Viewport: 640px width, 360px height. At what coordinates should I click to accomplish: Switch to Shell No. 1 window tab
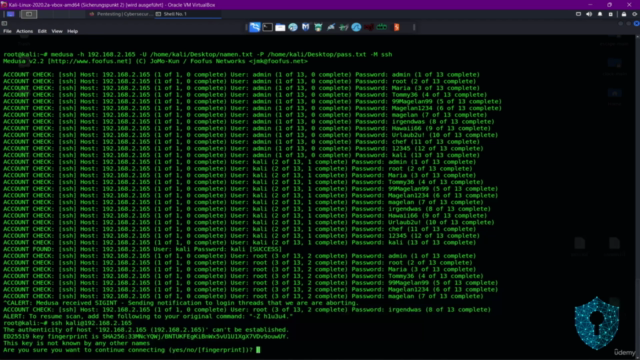[x=188, y=14]
